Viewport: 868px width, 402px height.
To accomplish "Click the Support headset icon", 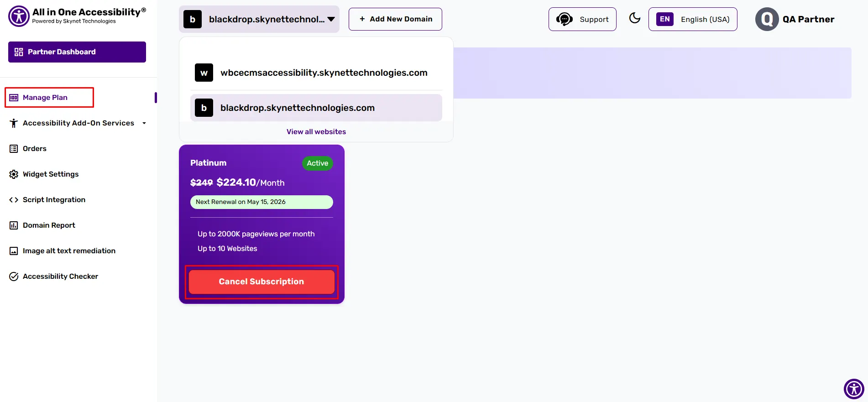I will point(565,19).
